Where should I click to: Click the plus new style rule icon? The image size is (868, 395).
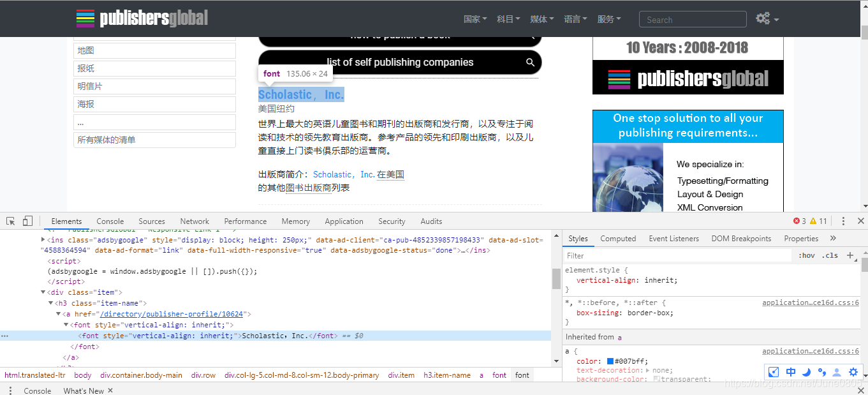pos(850,255)
